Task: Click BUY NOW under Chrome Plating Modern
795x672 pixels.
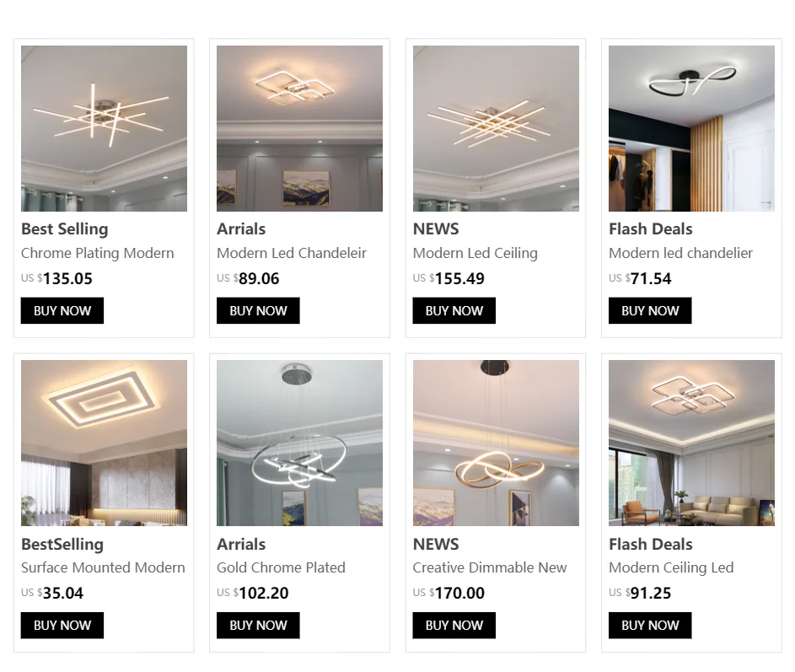Action: [62, 310]
